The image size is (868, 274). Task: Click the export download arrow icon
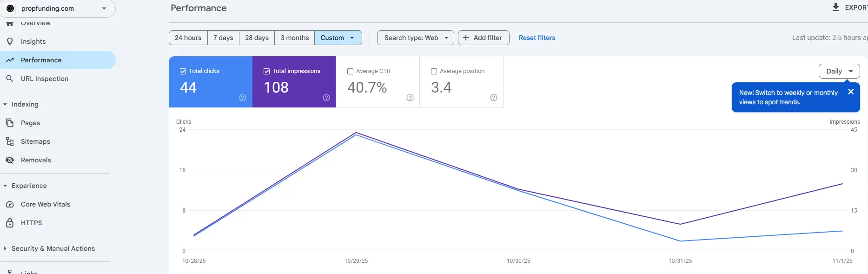(835, 7)
